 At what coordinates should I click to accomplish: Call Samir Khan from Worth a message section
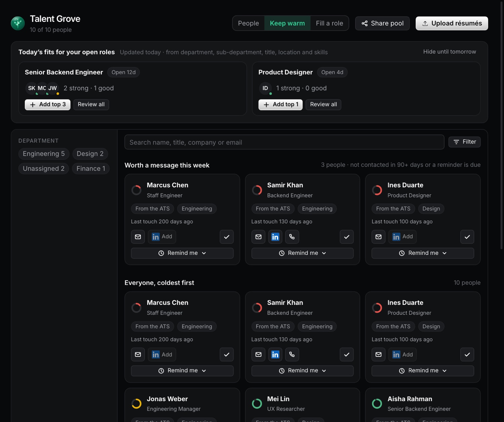pos(292,237)
